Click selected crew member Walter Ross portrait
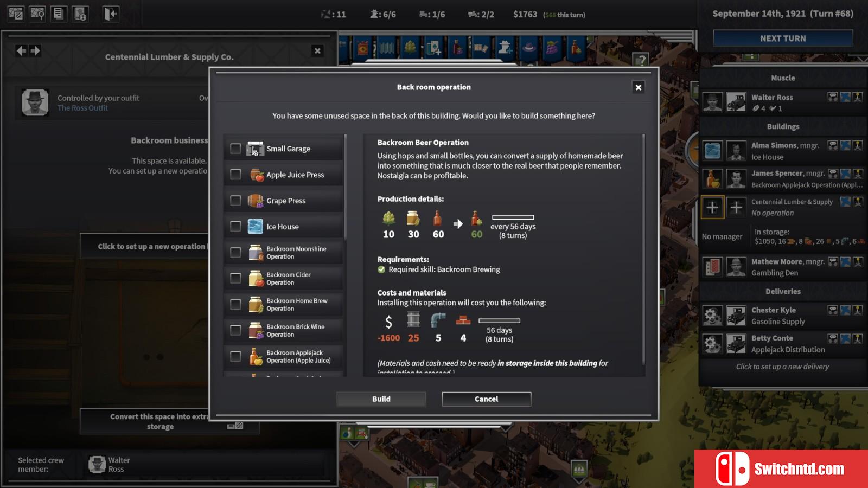This screenshot has width=868, height=488. click(x=97, y=465)
